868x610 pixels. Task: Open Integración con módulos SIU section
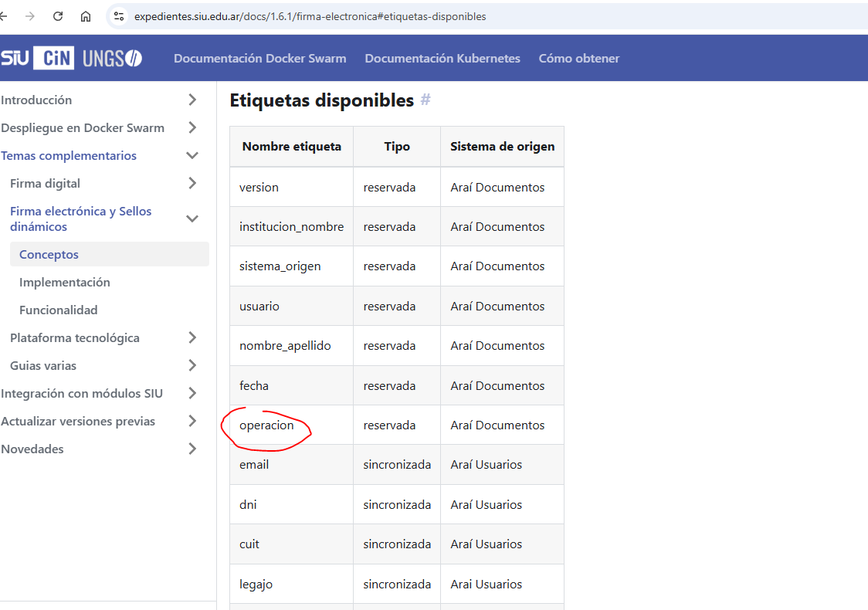pos(82,394)
